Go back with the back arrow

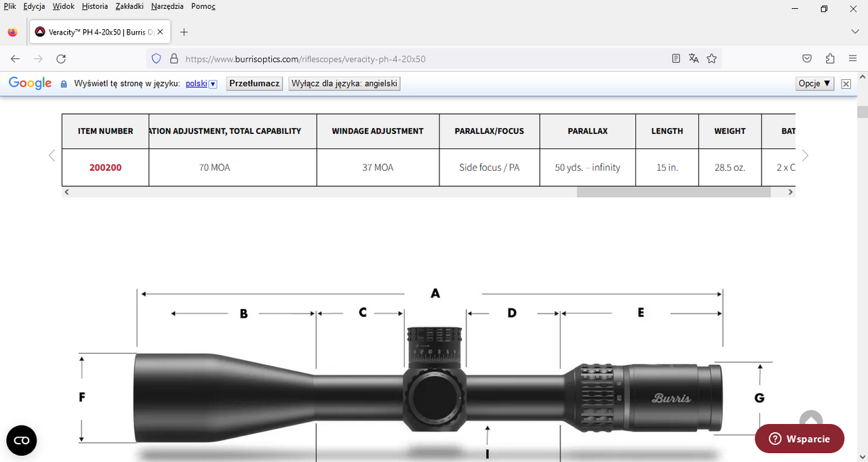(15, 59)
